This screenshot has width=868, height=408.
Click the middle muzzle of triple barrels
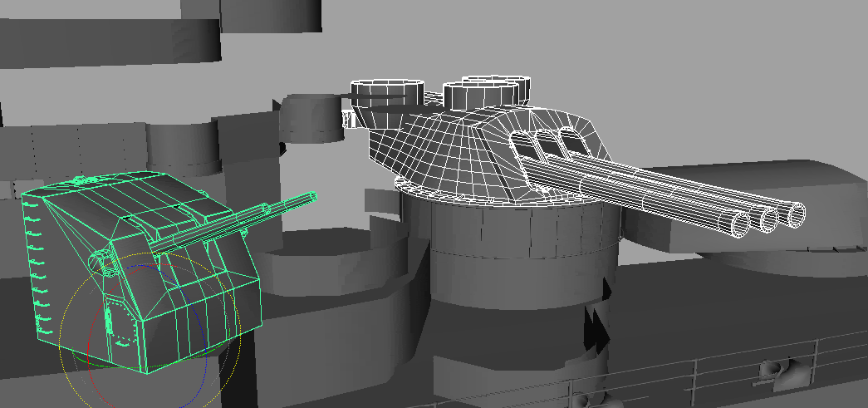tap(768, 218)
